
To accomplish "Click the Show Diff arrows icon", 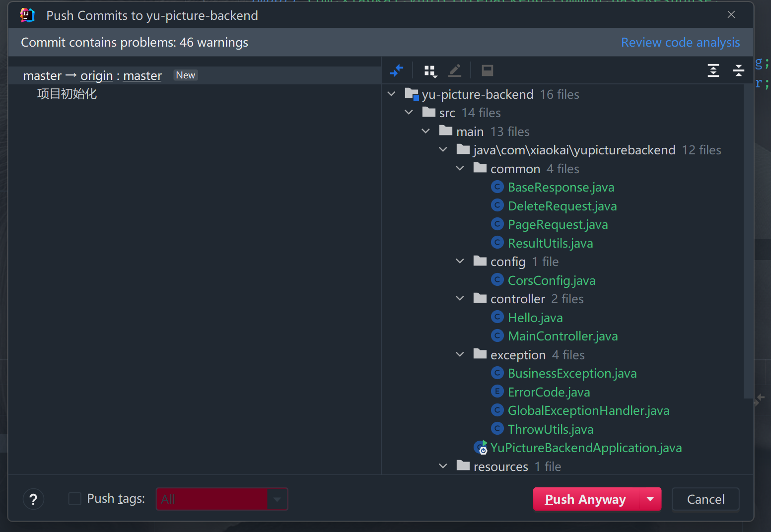I will [x=397, y=71].
